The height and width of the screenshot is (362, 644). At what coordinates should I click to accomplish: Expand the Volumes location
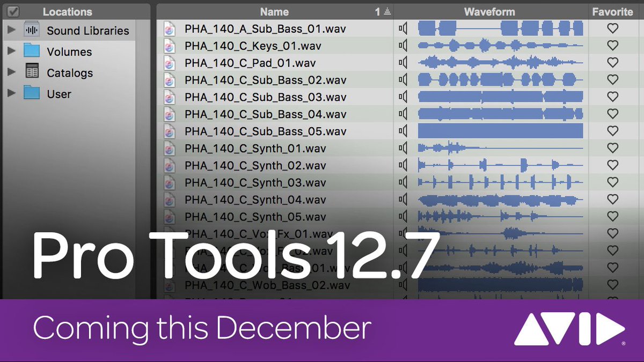11,51
